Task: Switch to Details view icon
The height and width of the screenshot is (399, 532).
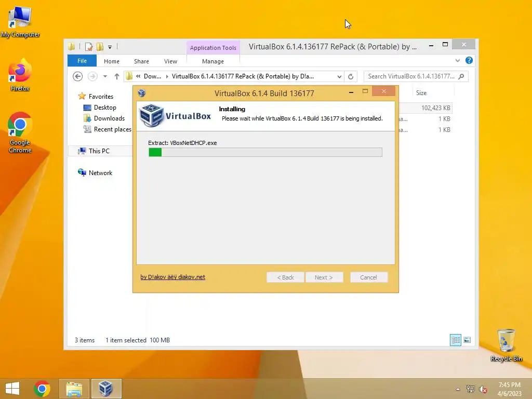Action: point(455,340)
